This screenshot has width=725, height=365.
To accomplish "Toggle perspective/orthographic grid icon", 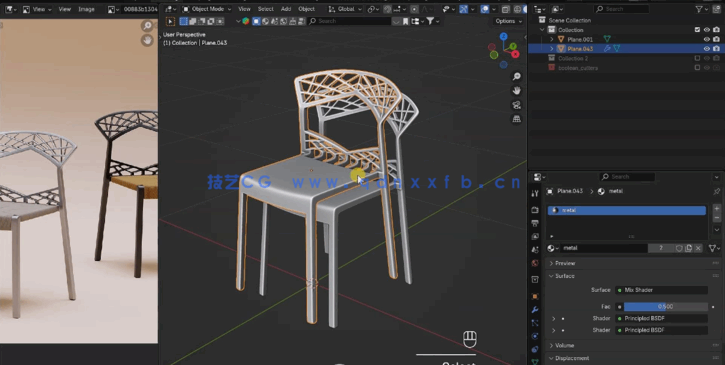I will pos(517,119).
